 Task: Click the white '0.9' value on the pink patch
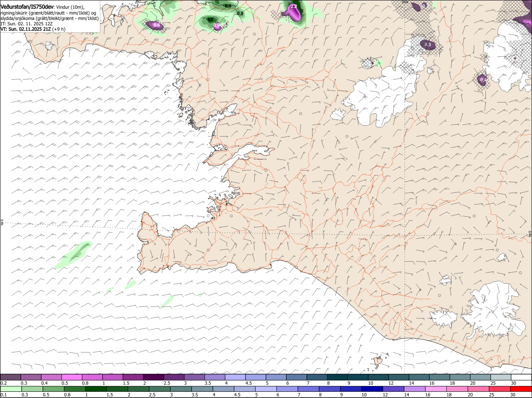(217, 25)
